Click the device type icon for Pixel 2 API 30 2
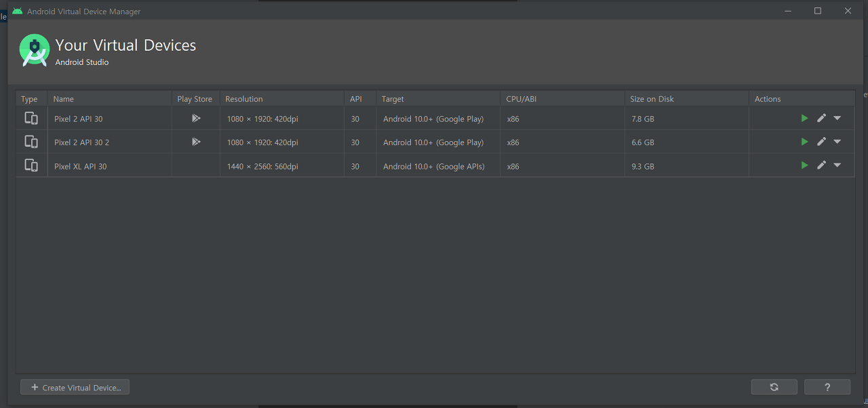 pyautogui.click(x=31, y=142)
